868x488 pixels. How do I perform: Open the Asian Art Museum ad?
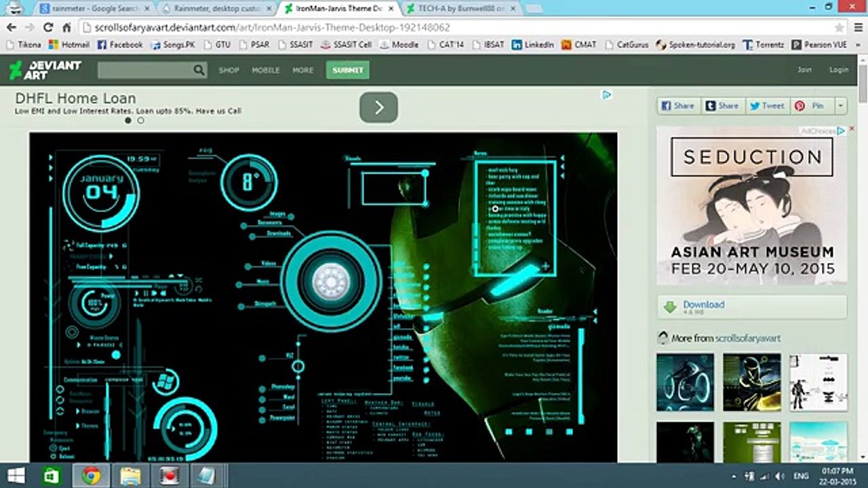pos(751,206)
